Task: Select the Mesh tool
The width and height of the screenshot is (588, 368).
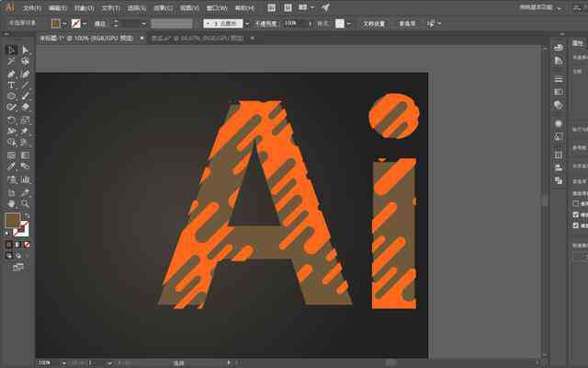Action: click(11, 155)
